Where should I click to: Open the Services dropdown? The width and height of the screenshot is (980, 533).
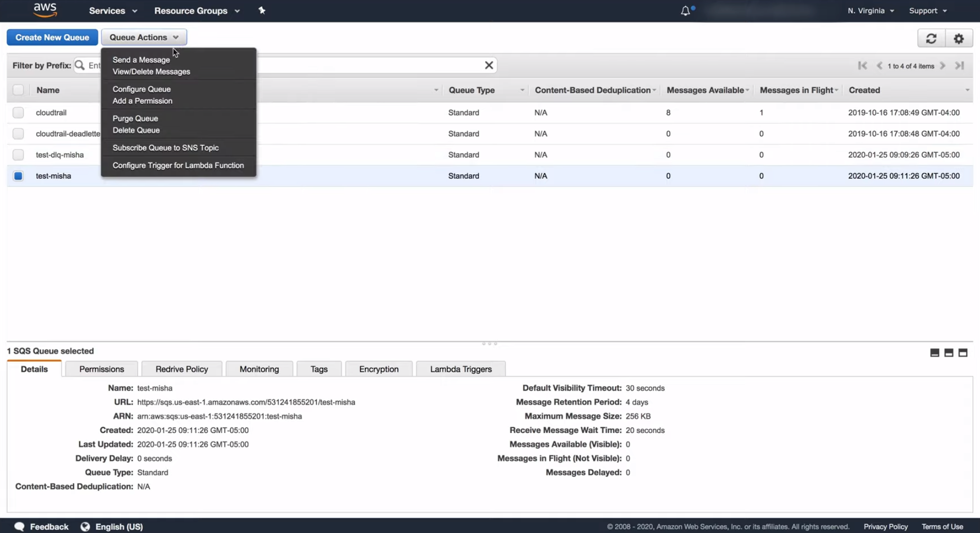coord(113,11)
